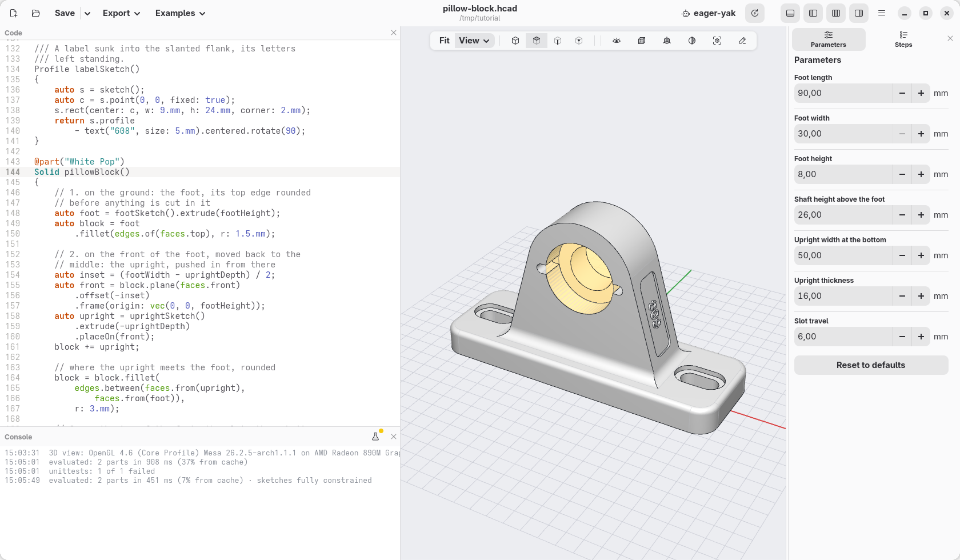Image resolution: width=960 pixels, height=560 pixels.
Task: Click the wireframe box icon in the viewport toolbar
Action: [x=642, y=41]
